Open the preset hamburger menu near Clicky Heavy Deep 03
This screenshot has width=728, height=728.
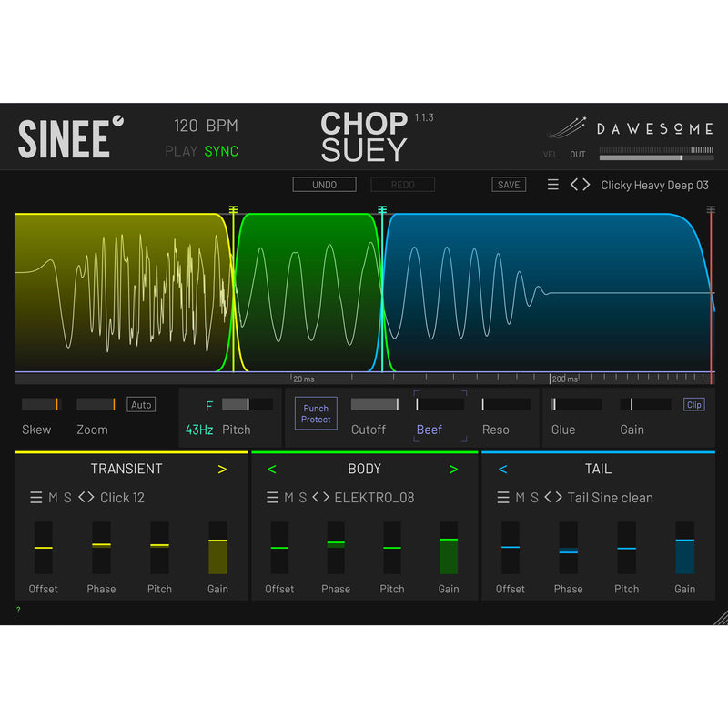[x=553, y=185]
